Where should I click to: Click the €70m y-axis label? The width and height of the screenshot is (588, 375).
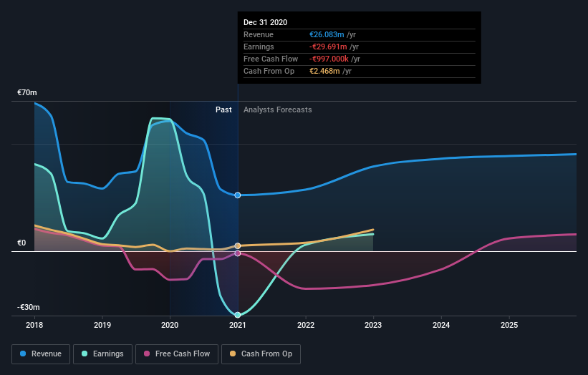pos(27,92)
